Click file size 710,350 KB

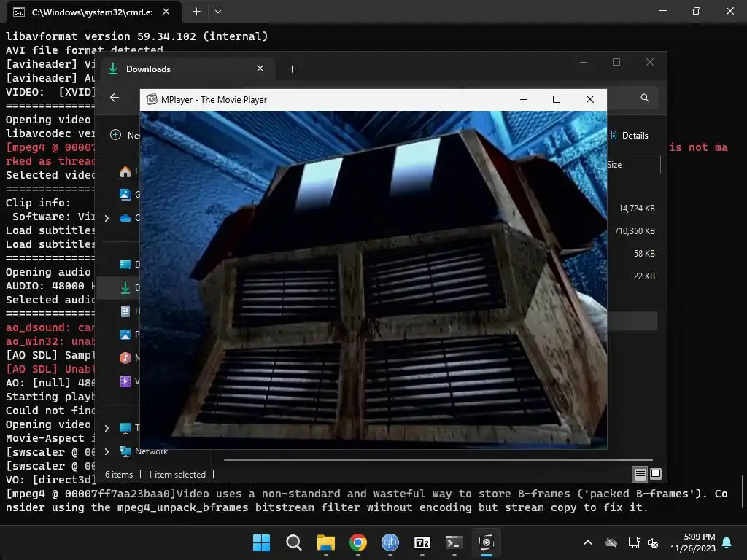coord(635,231)
